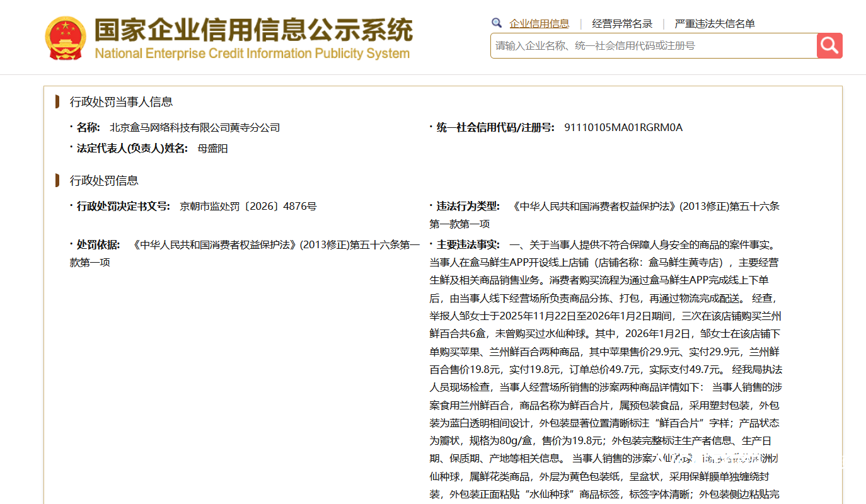Click company name 北京盒马网络科技有限公司黄寺分公司
This screenshot has height=504, width=866.
[195, 127]
